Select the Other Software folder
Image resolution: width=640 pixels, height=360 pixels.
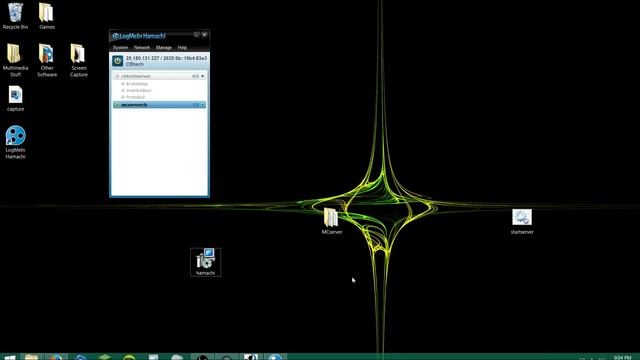point(47,60)
